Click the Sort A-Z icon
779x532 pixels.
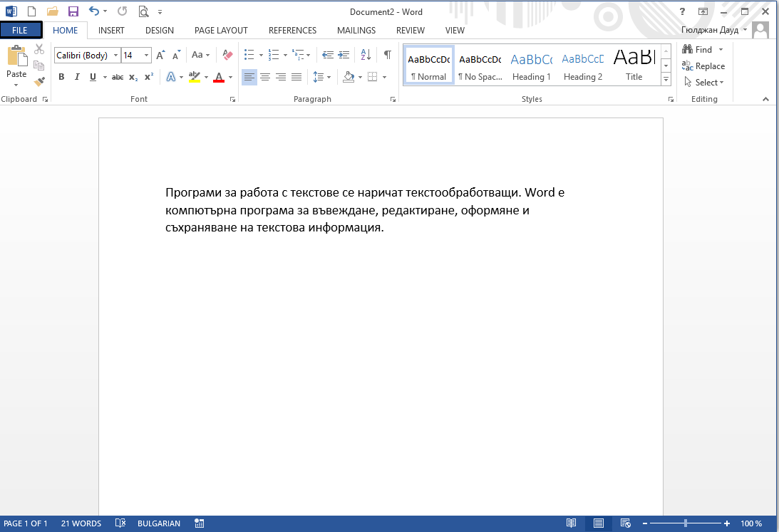[366, 55]
